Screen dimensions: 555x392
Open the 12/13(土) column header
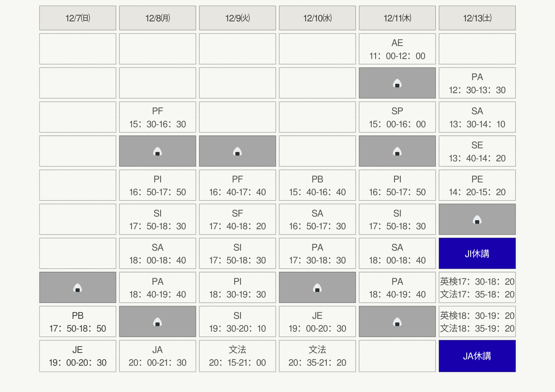pyautogui.click(x=477, y=18)
